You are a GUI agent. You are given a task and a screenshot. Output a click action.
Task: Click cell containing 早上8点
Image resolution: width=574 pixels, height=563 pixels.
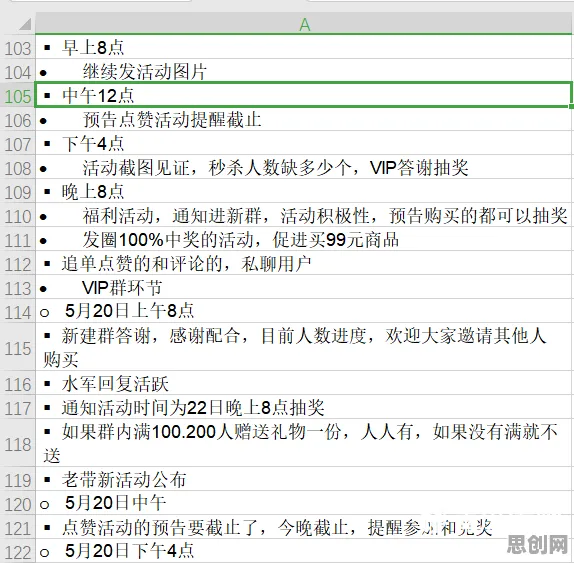(x=303, y=47)
